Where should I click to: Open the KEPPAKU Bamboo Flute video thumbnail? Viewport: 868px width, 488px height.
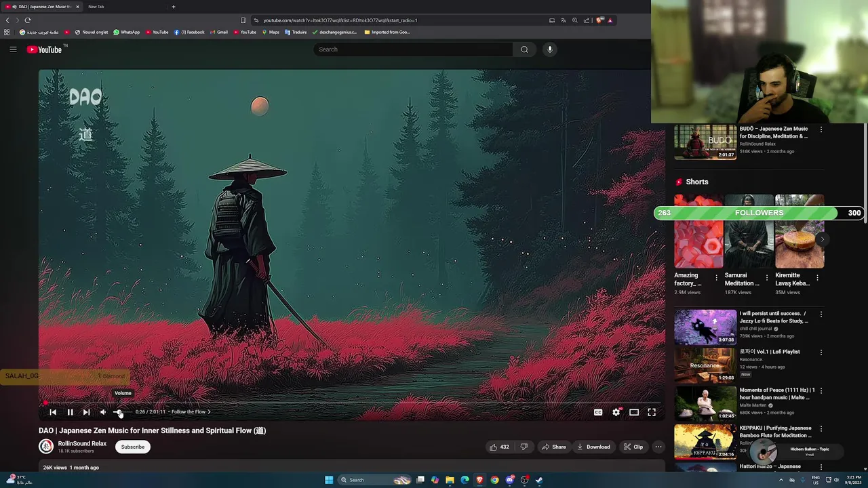click(x=705, y=442)
